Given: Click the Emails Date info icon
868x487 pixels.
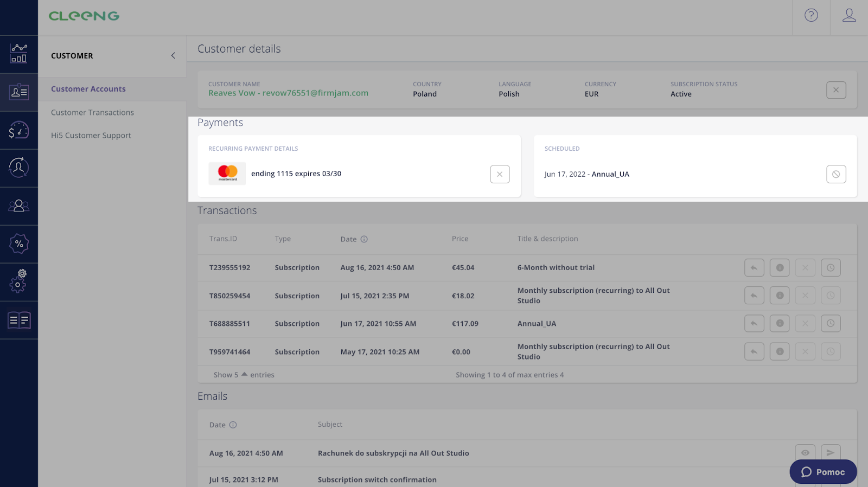Looking at the screenshot, I should tap(233, 425).
